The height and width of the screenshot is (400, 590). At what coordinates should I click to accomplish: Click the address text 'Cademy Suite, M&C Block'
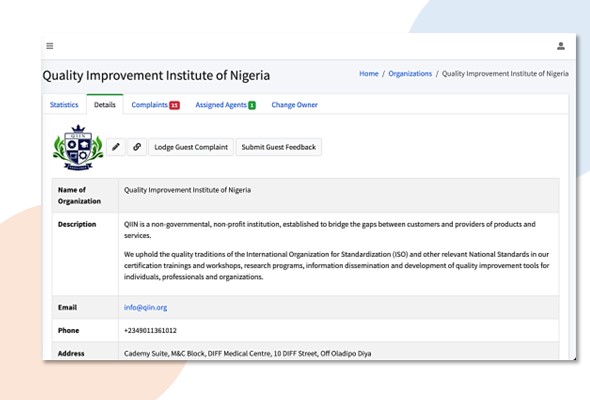click(x=248, y=353)
